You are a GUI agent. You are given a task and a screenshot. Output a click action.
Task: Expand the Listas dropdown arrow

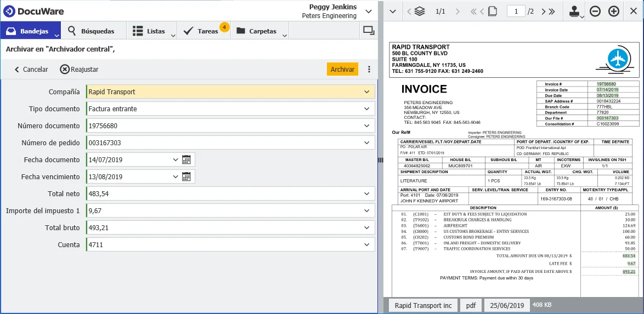click(x=173, y=35)
